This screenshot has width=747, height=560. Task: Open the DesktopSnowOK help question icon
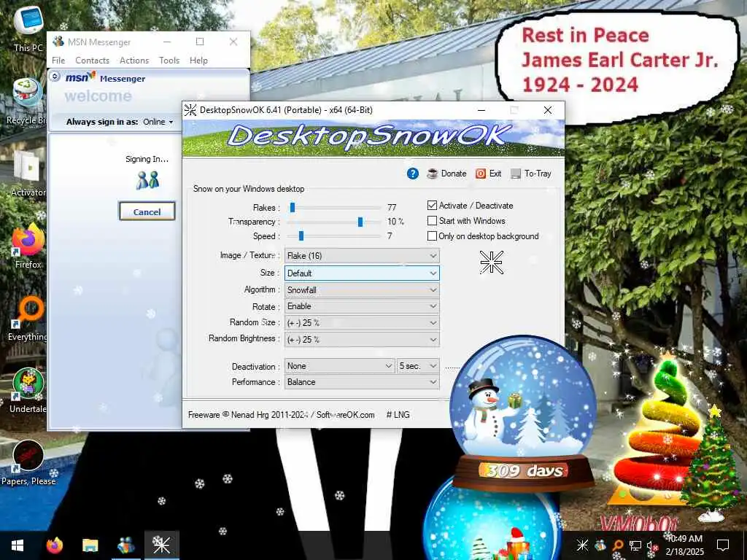(x=413, y=174)
